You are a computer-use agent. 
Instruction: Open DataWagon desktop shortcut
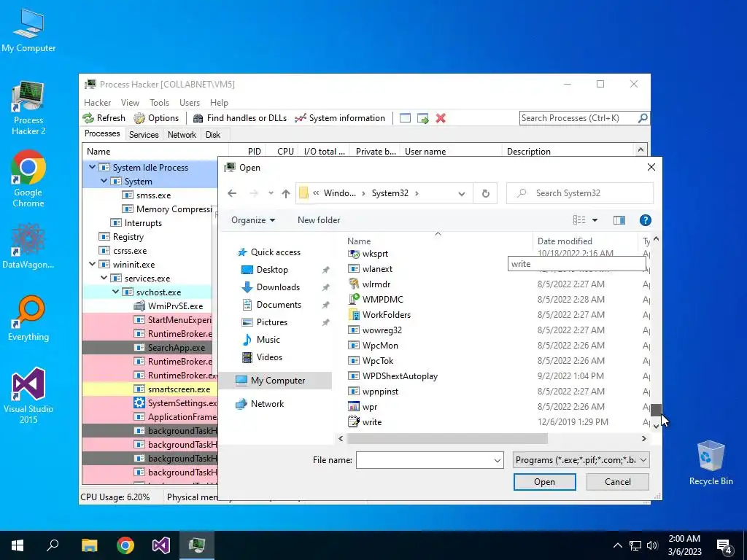28,246
